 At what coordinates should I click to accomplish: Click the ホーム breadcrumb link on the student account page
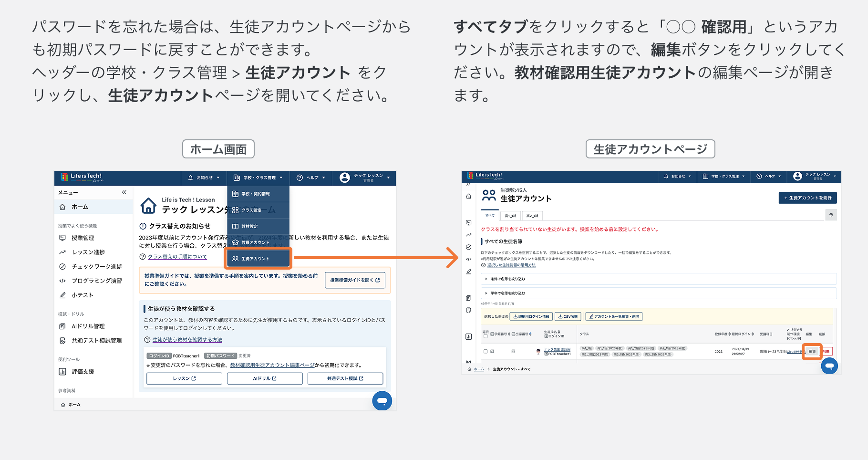[x=479, y=369]
